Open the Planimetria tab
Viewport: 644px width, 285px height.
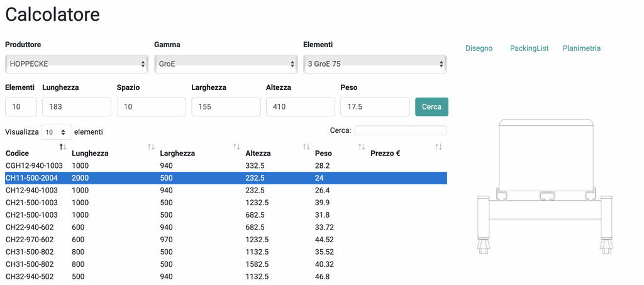coord(582,48)
